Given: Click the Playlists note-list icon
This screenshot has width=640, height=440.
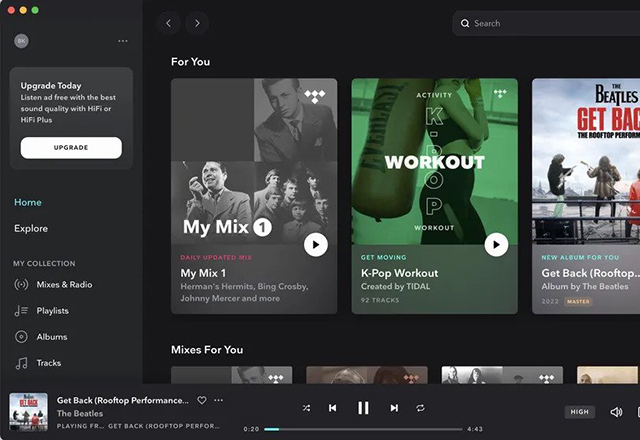Looking at the screenshot, I should click(21, 311).
